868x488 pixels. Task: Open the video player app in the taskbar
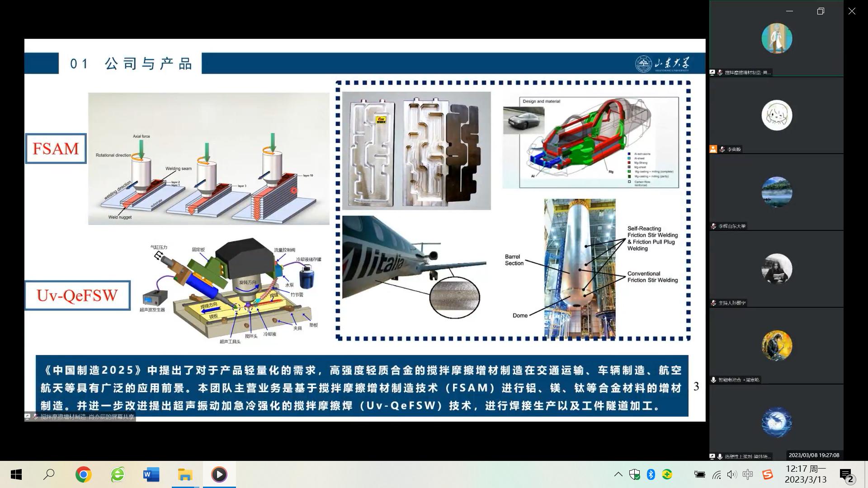tap(219, 474)
